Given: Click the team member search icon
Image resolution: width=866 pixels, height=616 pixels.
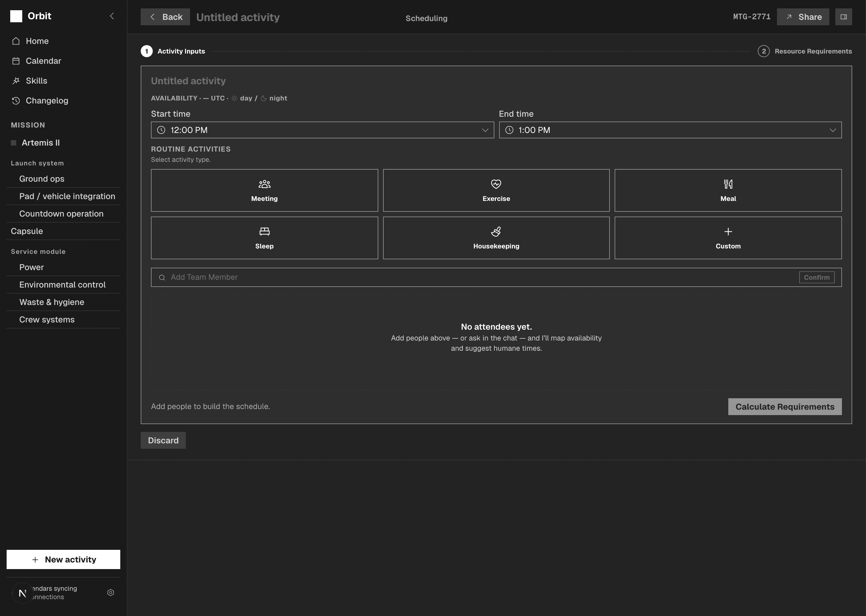Looking at the screenshot, I should point(162,278).
